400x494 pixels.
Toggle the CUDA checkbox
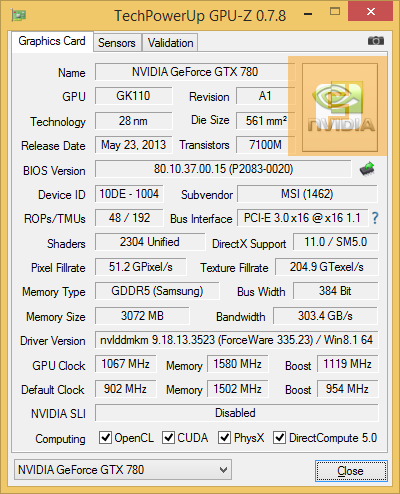pyautogui.click(x=168, y=437)
